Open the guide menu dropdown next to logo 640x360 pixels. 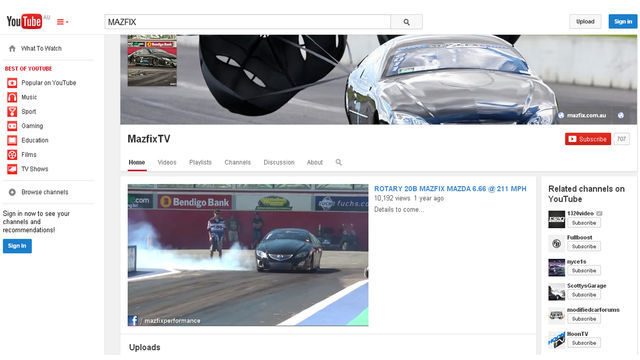tap(62, 22)
